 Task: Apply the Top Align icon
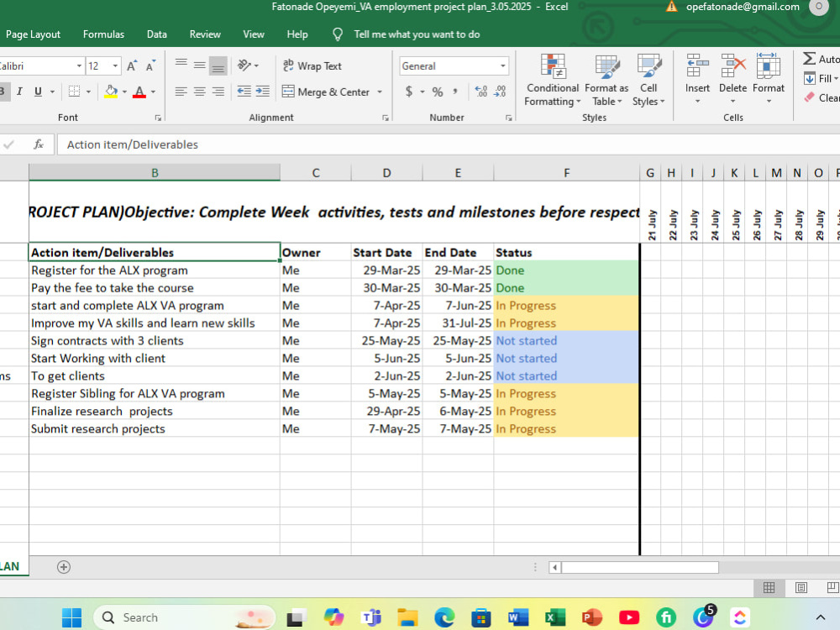[x=181, y=66]
